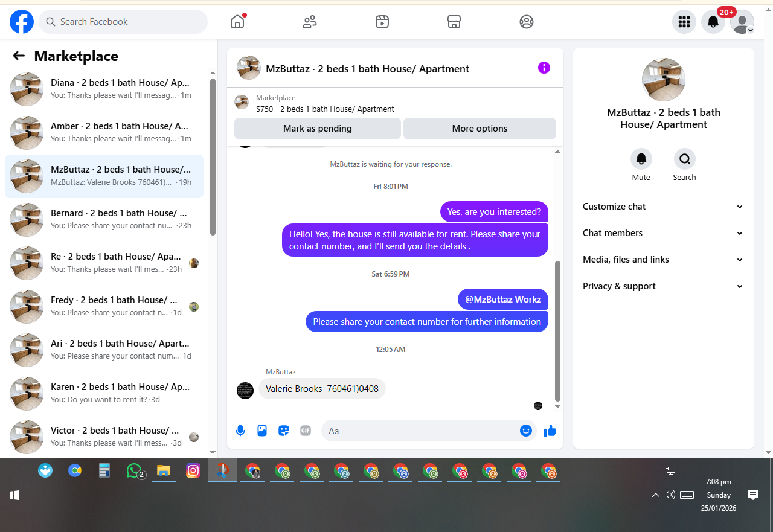
Task: Open the $750 Marketplace listing link
Action: [x=325, y=109]
